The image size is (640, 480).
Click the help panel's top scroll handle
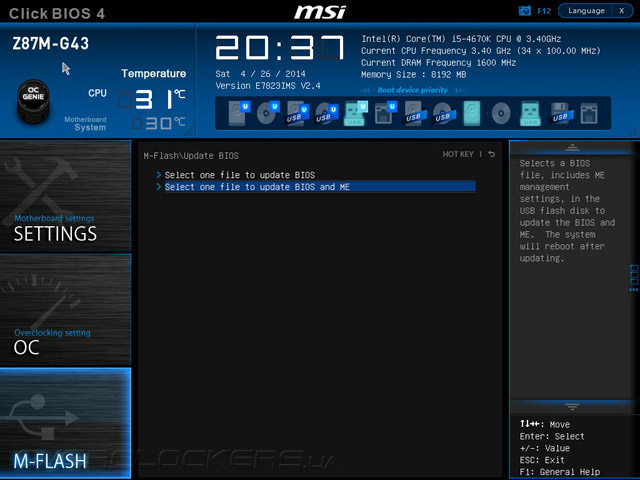pos(572,147)
